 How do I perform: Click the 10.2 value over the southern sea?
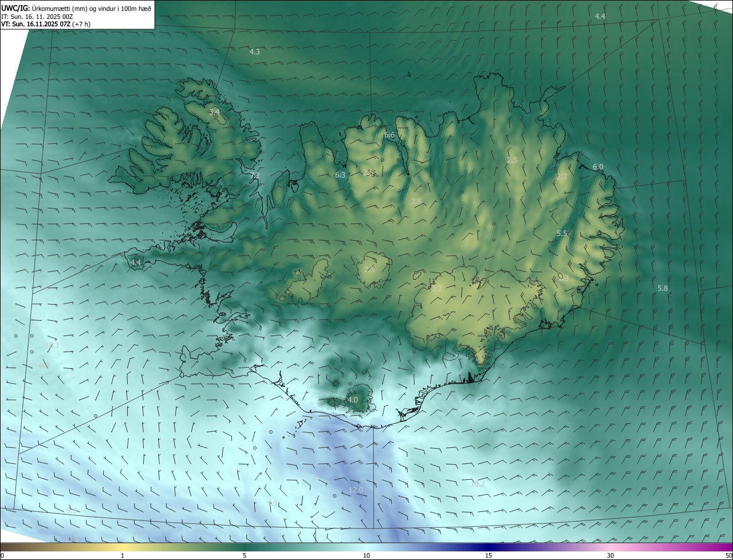[x=478, y=484]
